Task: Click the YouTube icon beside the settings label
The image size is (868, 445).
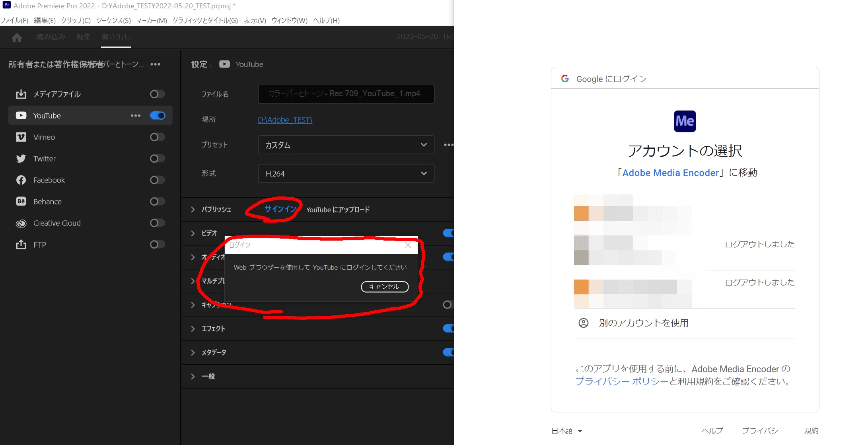Action: (x=224, y=64)
